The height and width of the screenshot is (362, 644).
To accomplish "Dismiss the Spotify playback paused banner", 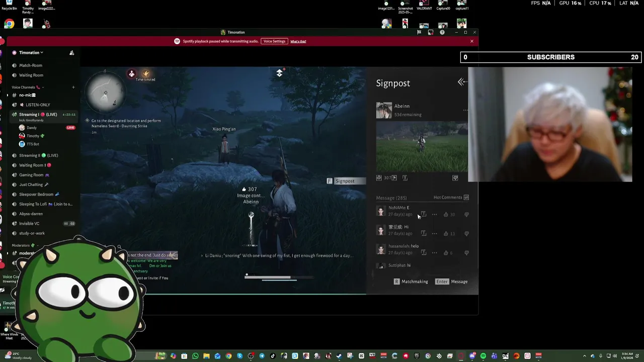I will coord(472,41).
